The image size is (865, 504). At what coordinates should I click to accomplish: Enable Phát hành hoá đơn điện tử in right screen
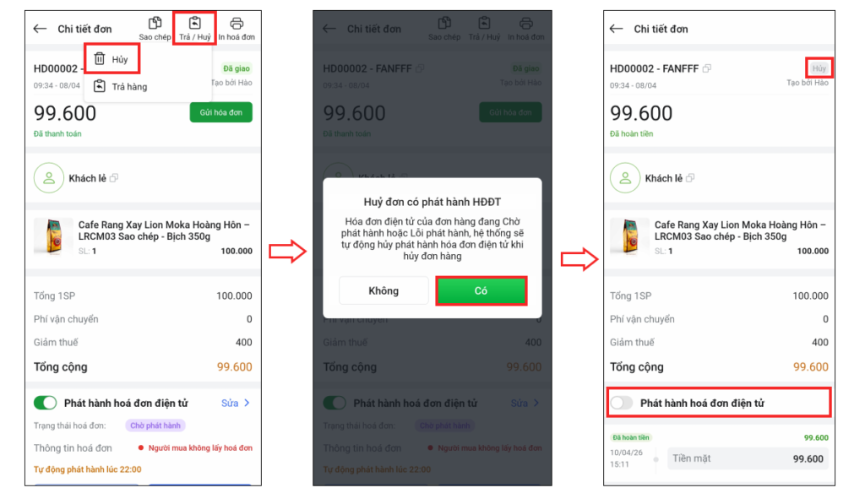coord(622,404)
